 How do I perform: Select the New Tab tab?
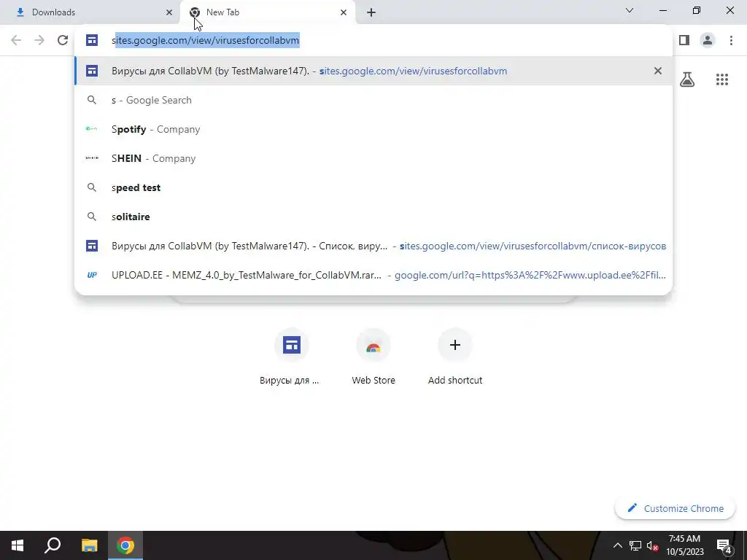point(268,12)
